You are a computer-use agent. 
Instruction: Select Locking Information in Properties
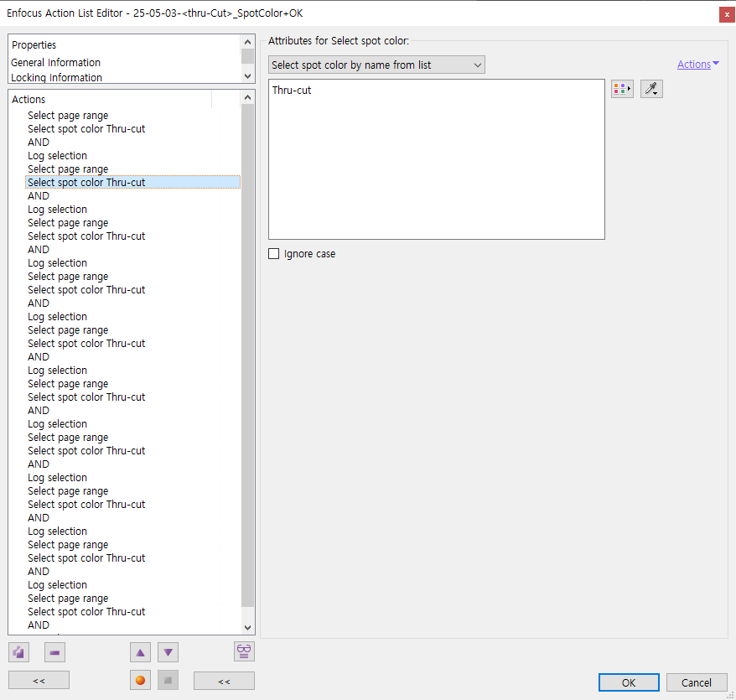pos(57,77)
